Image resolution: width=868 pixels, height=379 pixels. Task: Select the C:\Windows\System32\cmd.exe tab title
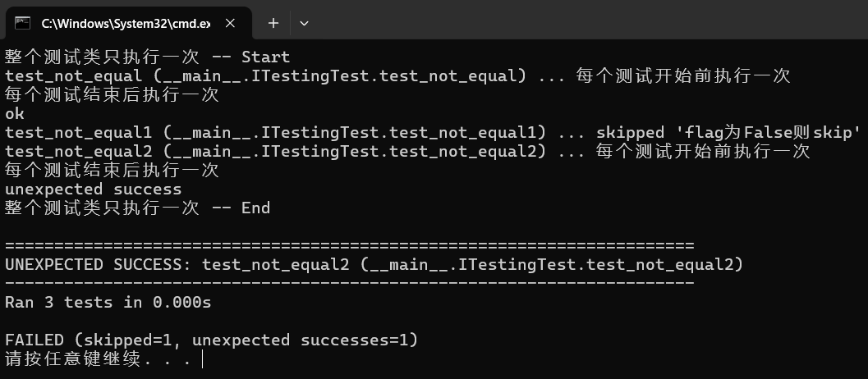pyautogui.click(x=123, y=23)
